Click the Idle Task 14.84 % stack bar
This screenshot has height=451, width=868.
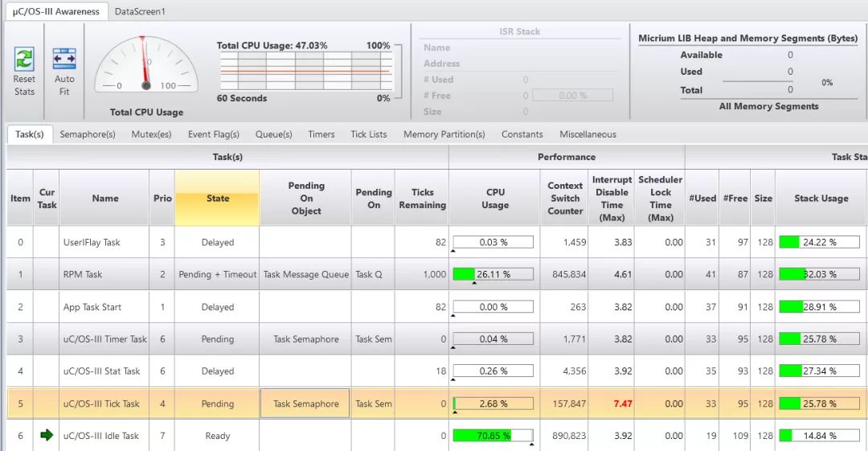point(819,436)
